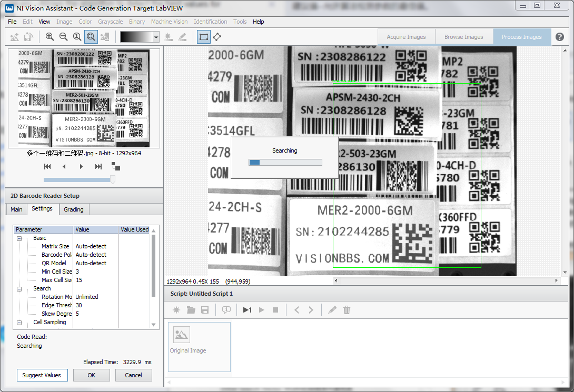Select the Original Image script step
Viewport: 574px width, 392px height.
[199, 346]
